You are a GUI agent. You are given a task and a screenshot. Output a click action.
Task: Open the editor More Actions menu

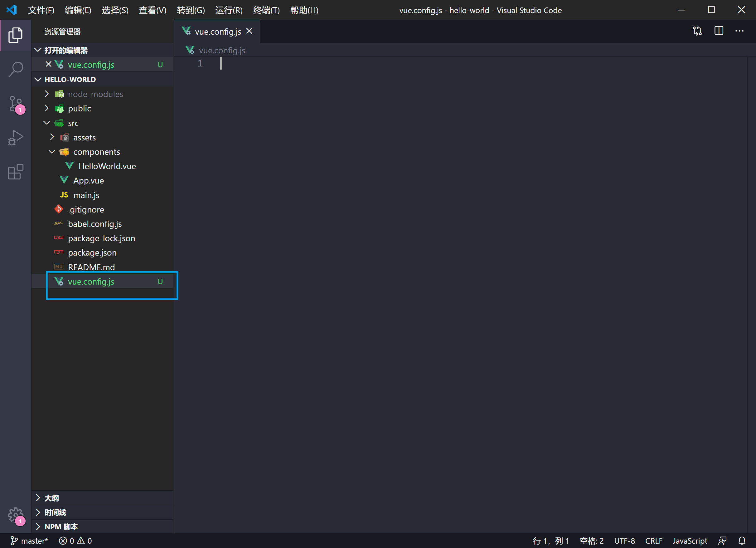[x=739, y=31]
